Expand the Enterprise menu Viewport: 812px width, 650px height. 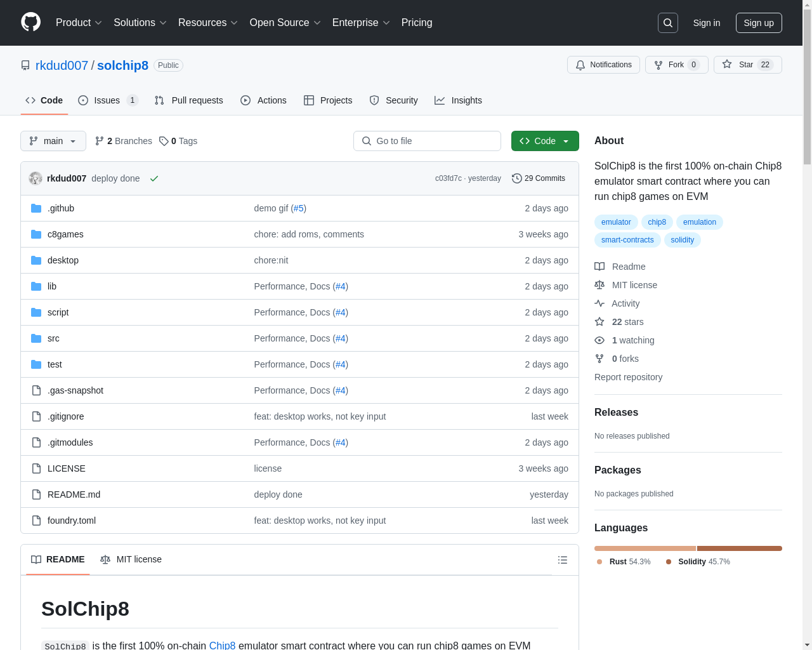coord(361,23)
